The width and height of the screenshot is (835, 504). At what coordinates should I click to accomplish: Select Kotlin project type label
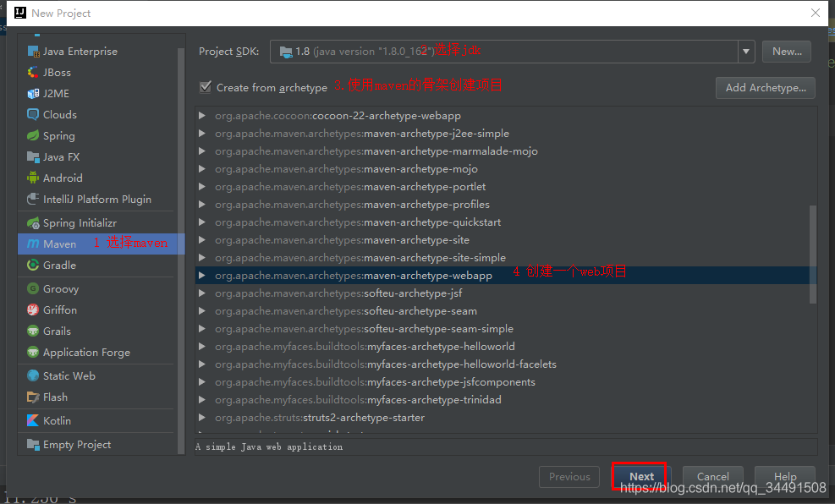click(x=57, y=420)
